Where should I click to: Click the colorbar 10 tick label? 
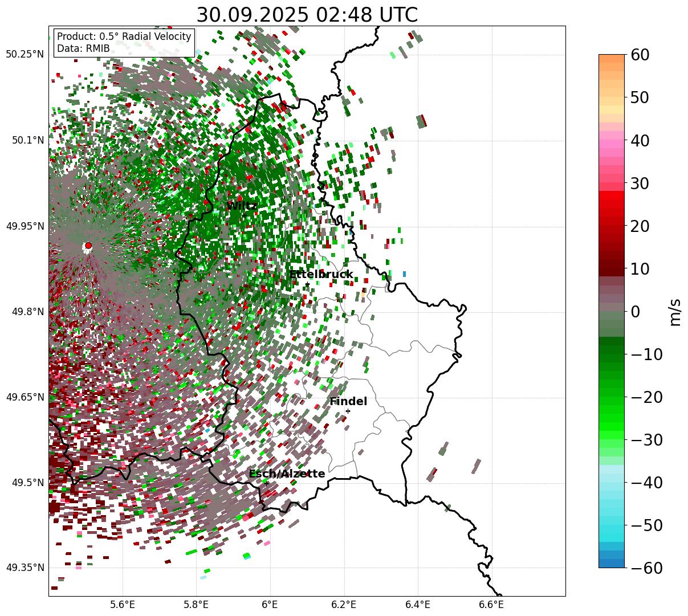coord(639,269)
